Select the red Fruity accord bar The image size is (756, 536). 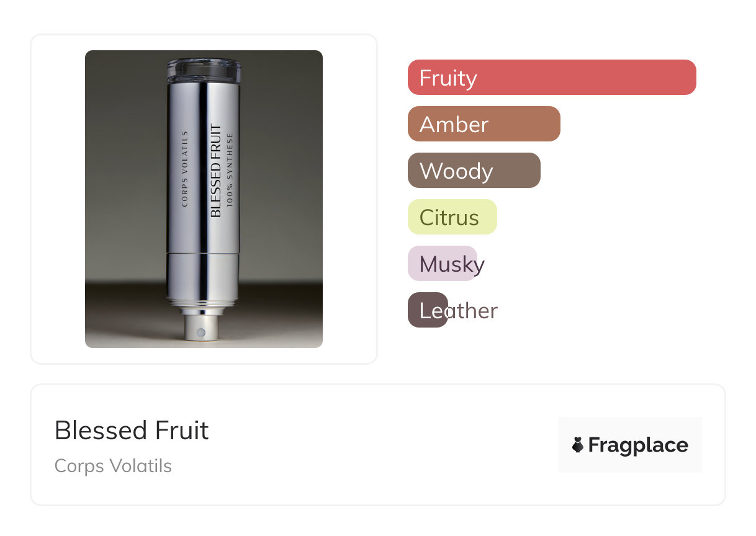(551, 78)
